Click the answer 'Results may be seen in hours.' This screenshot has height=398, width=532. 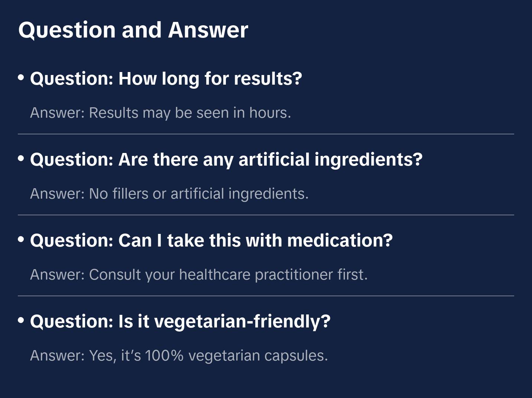pos(189,113)
